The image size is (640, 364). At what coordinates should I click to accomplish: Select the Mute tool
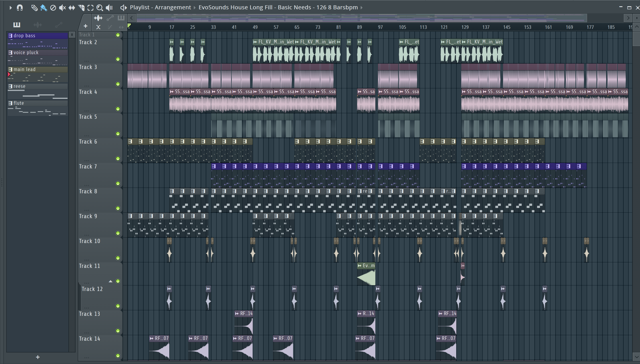click(62, 8)
